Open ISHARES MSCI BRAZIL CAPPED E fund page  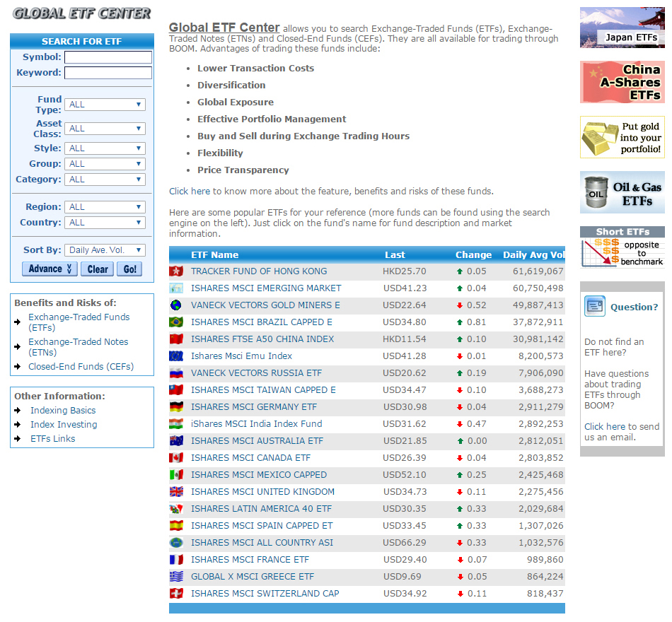coord(262,322)
